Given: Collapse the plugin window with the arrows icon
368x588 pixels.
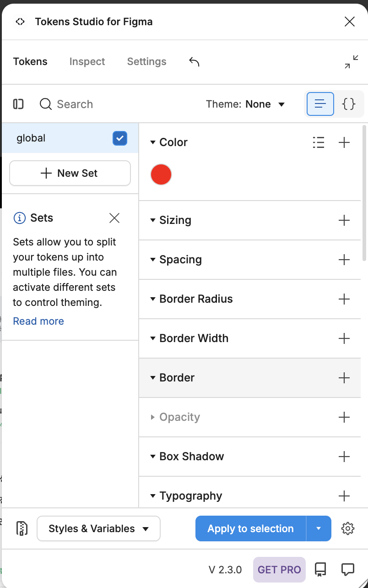Looking at the screenshot, I should pyautogui.click(x=352, y=62).
